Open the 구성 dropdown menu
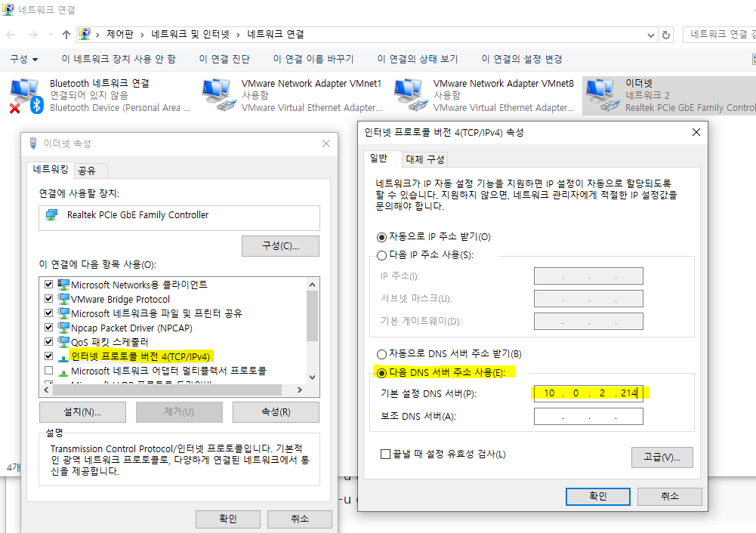Image resolution: width=756 pixels, height=533 pixels. [24, 59]
